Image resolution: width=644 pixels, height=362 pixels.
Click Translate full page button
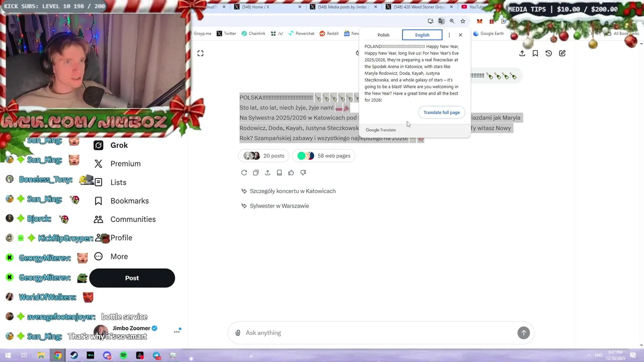pyautogui.click(x=441, y=112)
